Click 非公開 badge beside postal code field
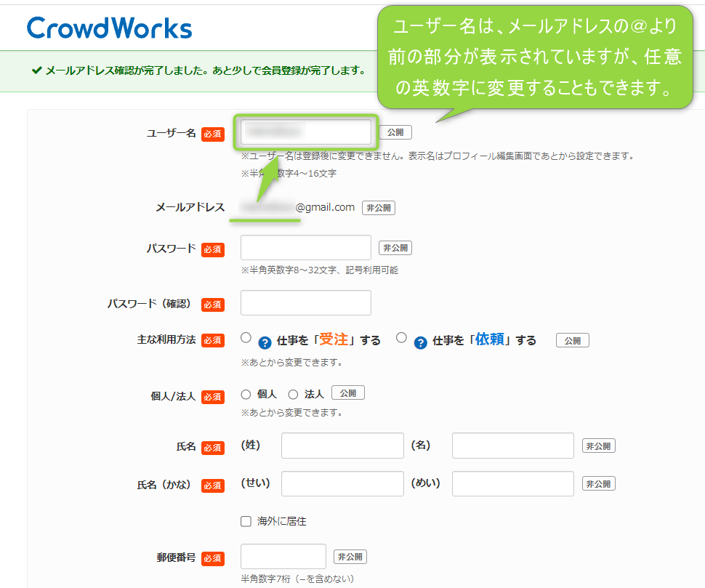The height and width of the screenshot is (588, 705). 350,557
